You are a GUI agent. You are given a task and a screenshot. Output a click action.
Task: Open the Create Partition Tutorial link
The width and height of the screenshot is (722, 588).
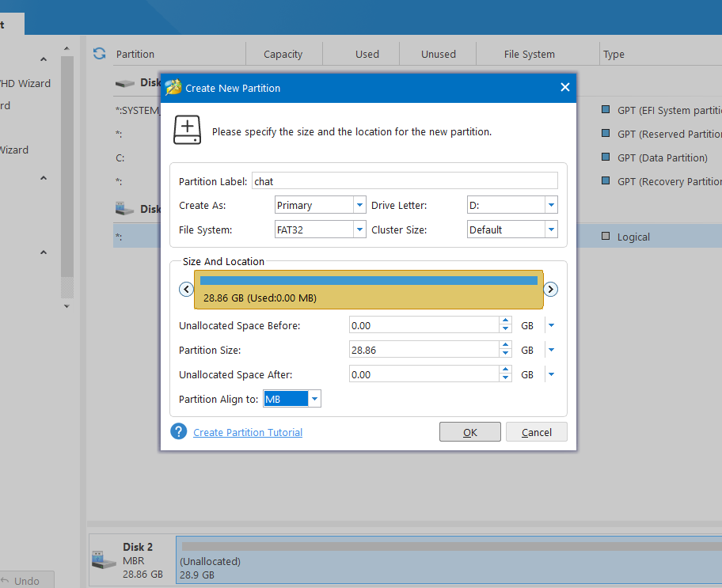coord(248,432)
